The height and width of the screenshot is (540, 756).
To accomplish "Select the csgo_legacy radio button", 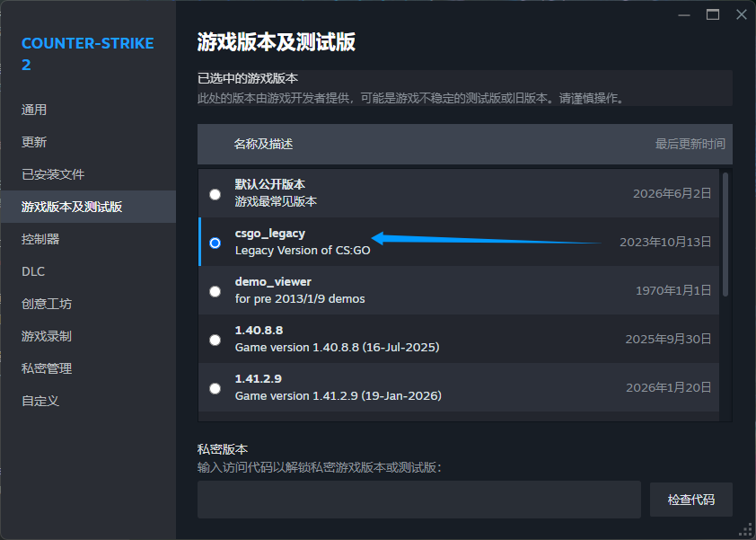I will (x=215, y=243).
